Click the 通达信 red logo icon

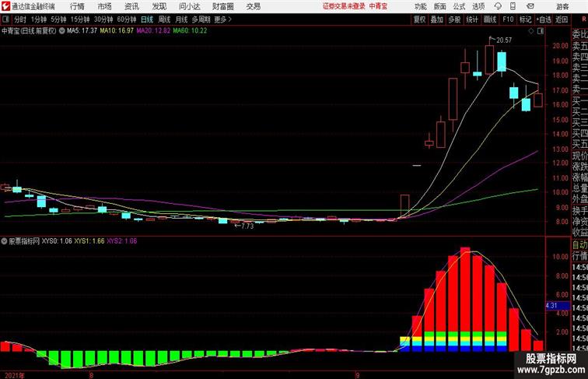click(5, 6)
